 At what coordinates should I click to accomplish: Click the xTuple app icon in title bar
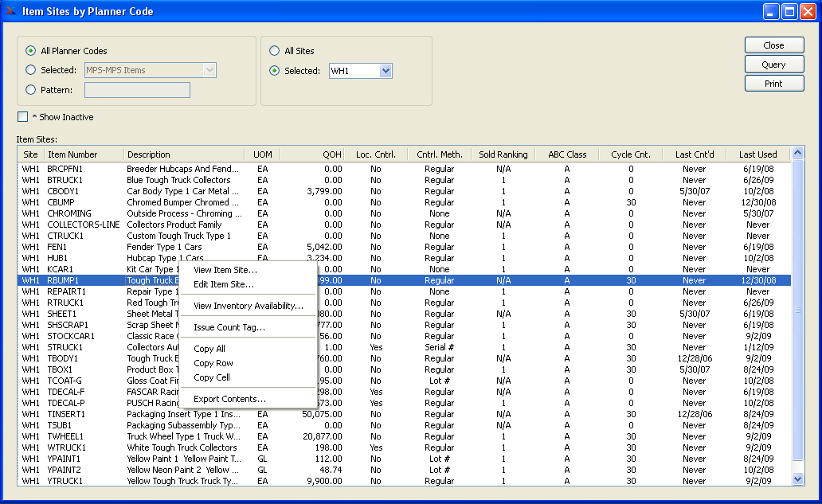tap(11, 11)
